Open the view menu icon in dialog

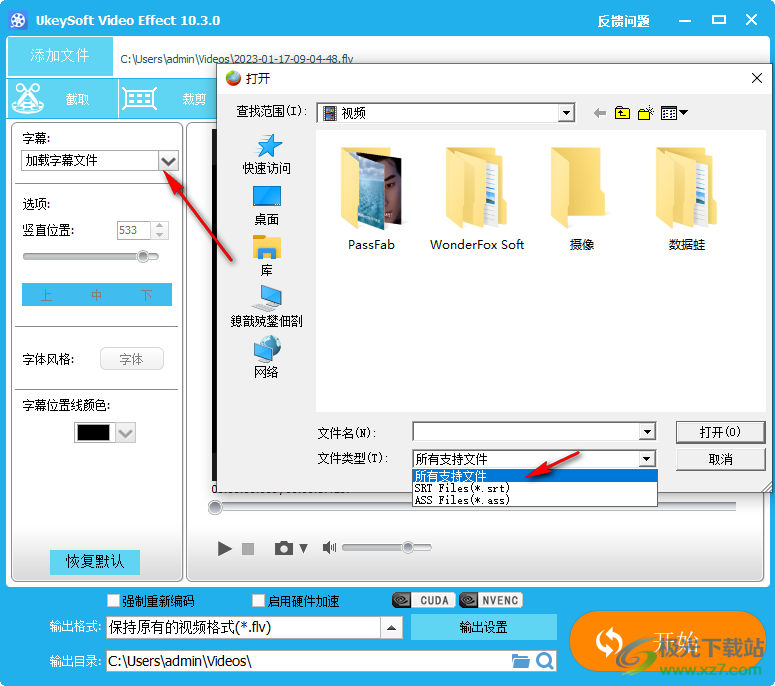674,113
